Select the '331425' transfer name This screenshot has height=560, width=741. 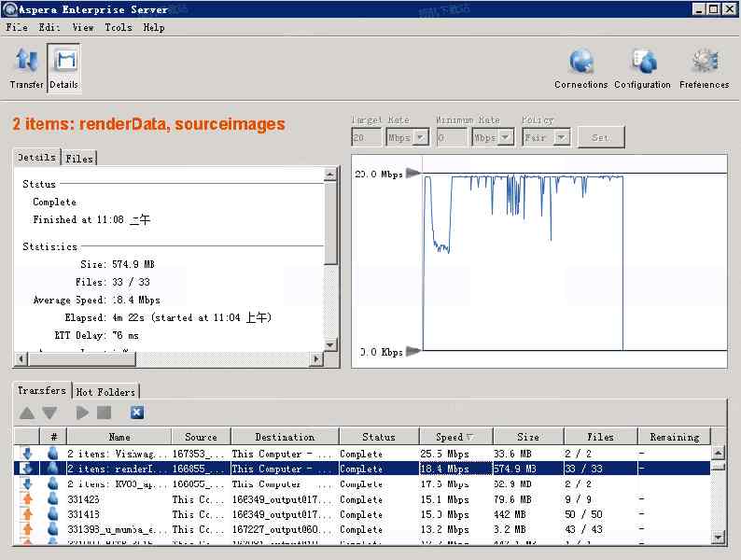pos(84,499)
